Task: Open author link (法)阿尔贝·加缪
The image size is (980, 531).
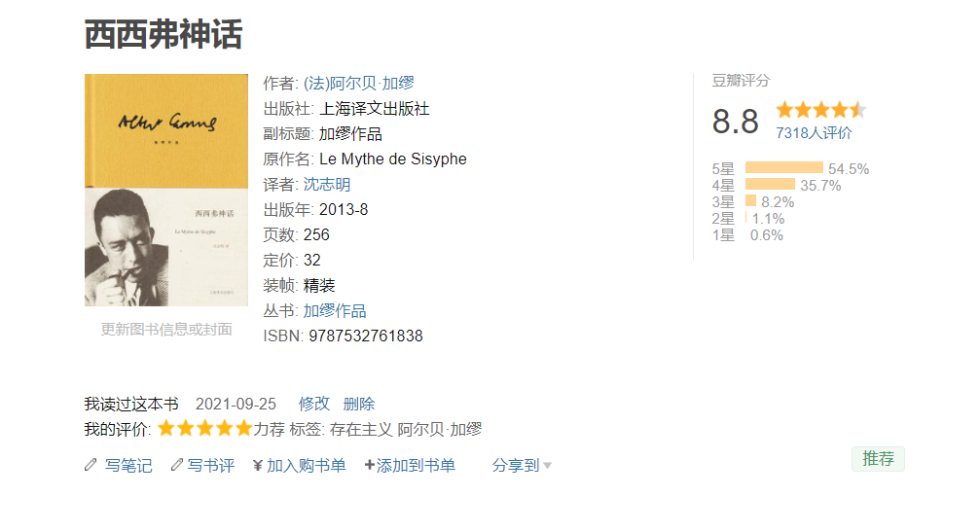Action: [x=359, y=83]
